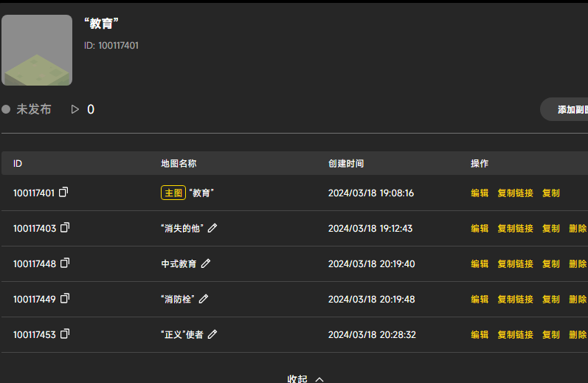Click 复制 for "正义"使者 row

[x=551, y=334]
